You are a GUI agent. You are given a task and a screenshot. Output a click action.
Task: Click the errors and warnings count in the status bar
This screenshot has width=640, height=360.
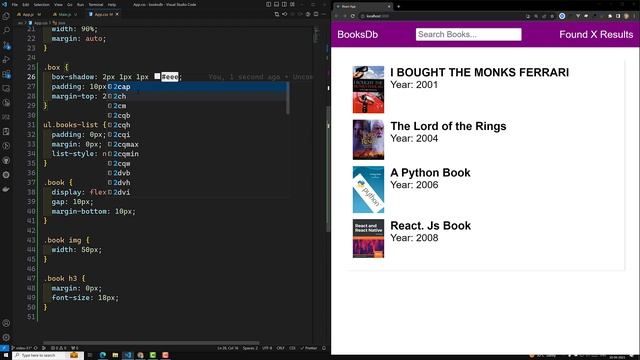59,348
